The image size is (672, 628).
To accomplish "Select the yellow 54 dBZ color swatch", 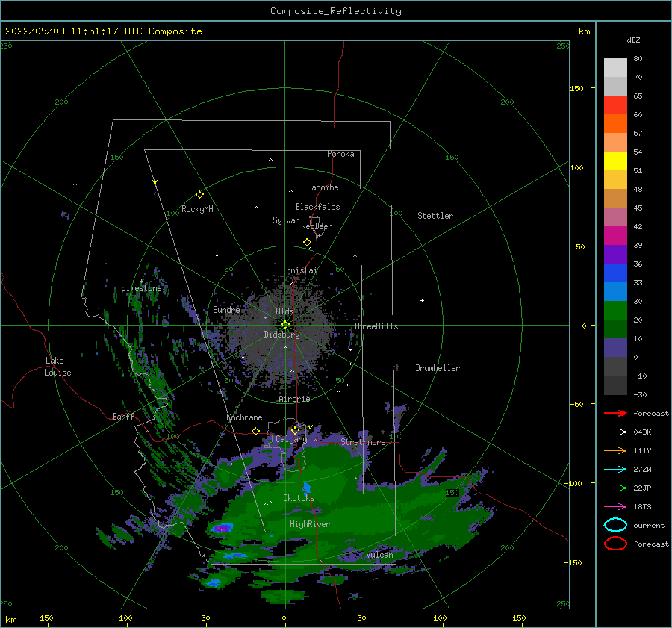I will tap(615, 161).
